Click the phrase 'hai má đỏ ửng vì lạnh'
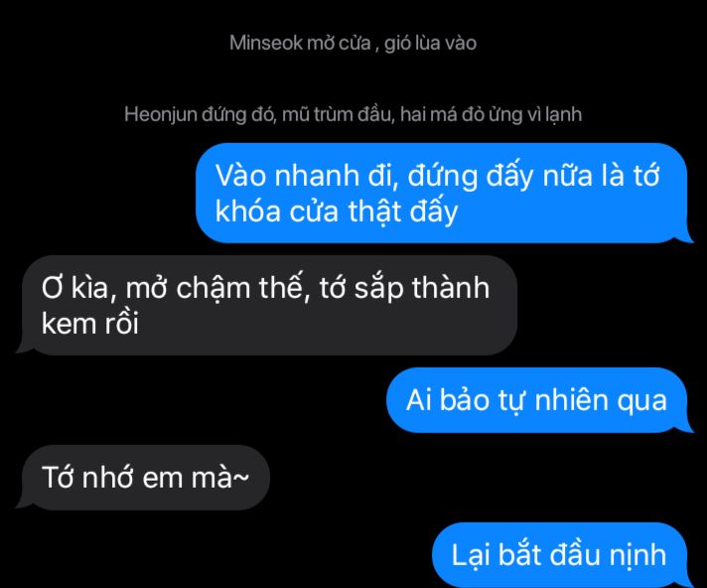Screen dimensions: 707x588 tap(491, 114)
